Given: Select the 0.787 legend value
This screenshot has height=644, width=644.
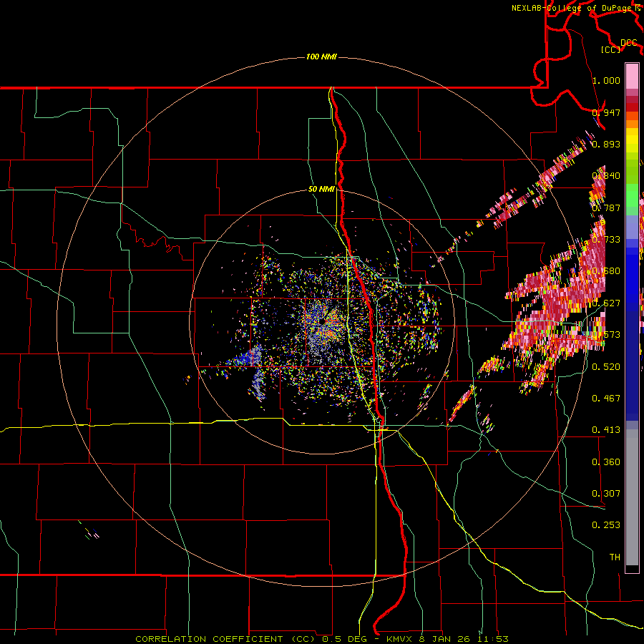Looking at the screenshot, I should click(x=606, y=208).
